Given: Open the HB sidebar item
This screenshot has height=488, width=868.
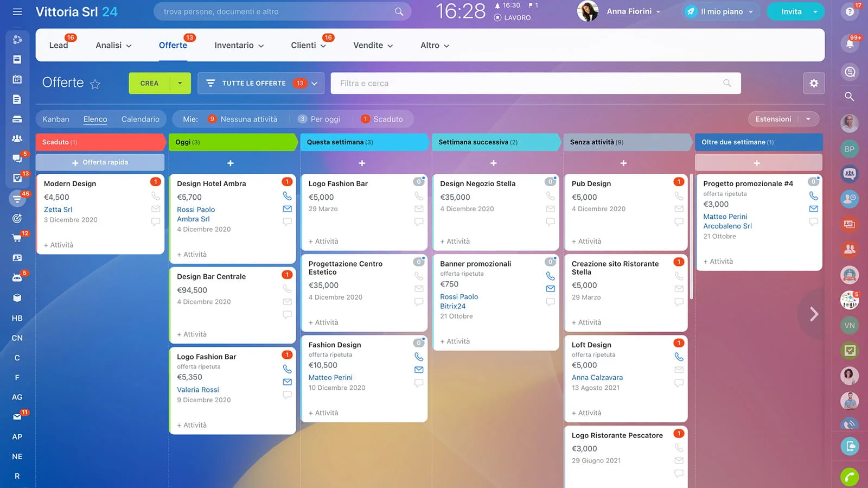Looking at the screenshot, I should [x=17, y=318].
